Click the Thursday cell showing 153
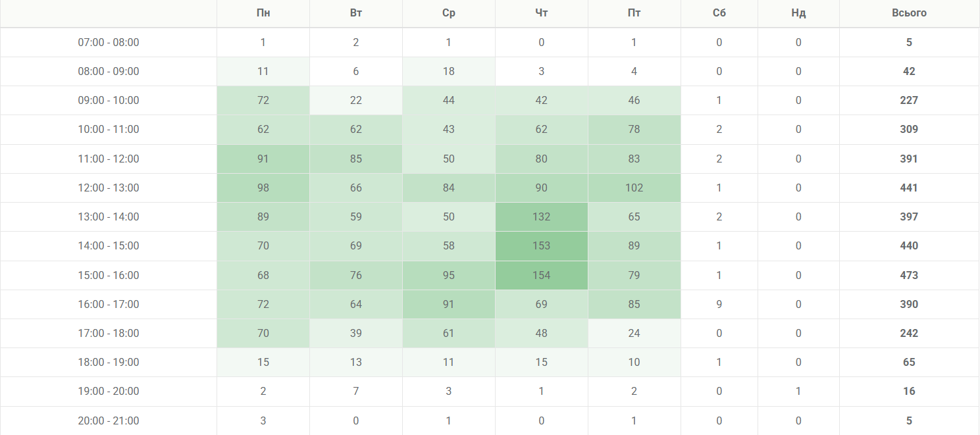 point(542,246)
